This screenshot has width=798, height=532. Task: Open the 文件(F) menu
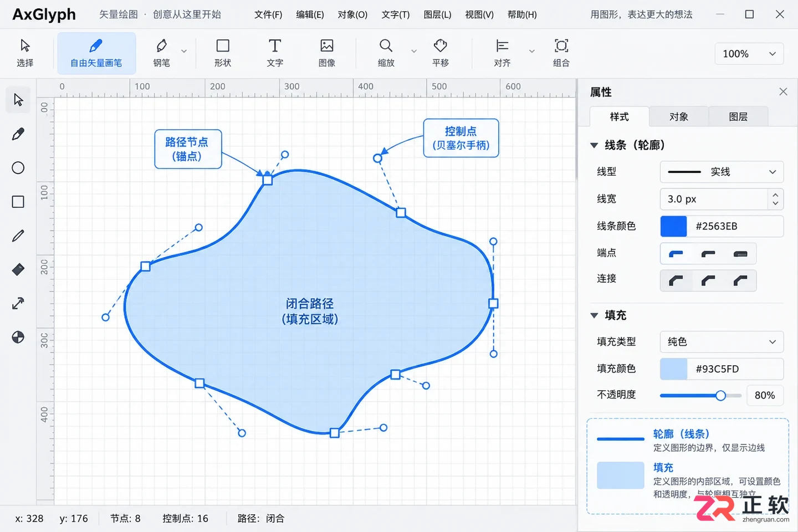[x=268, y=14]
